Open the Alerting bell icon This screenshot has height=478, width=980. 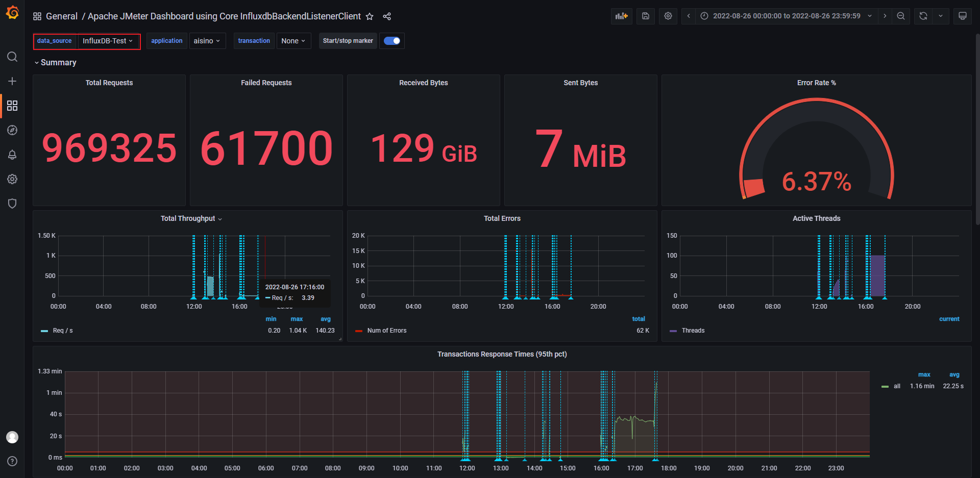12,155
